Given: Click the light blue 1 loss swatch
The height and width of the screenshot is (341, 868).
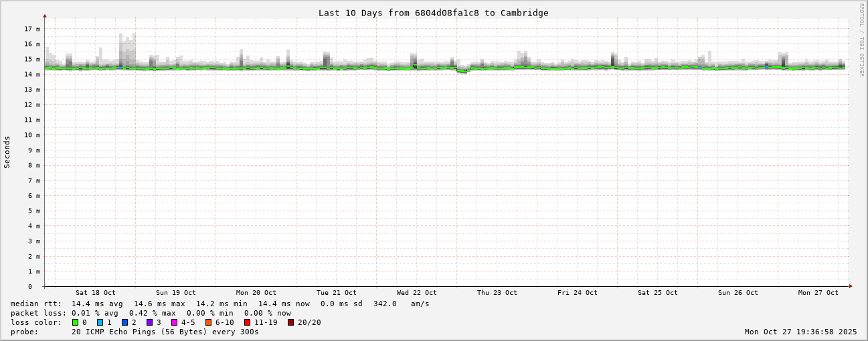Looking at the screenshot, I should tap(100, 322).
